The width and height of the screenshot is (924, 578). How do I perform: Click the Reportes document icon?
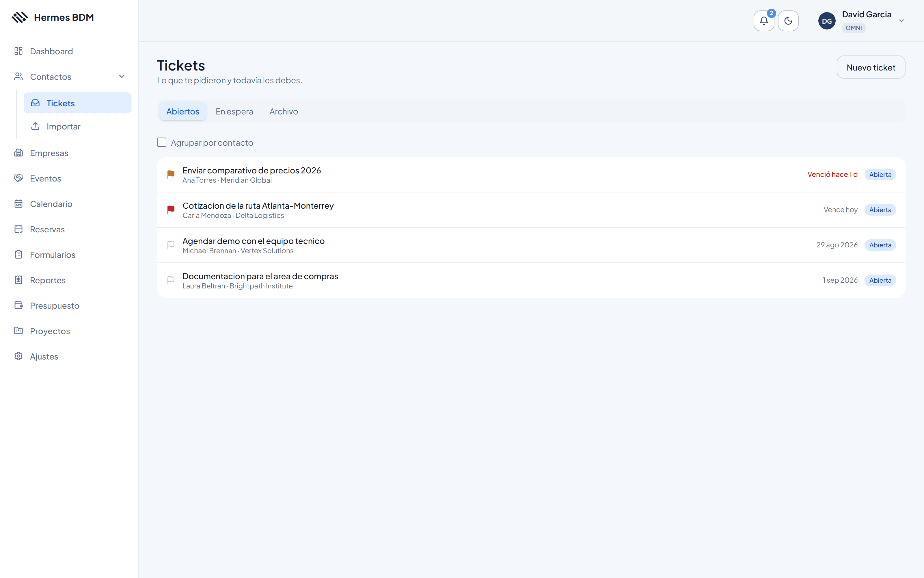tap(18, 280)
